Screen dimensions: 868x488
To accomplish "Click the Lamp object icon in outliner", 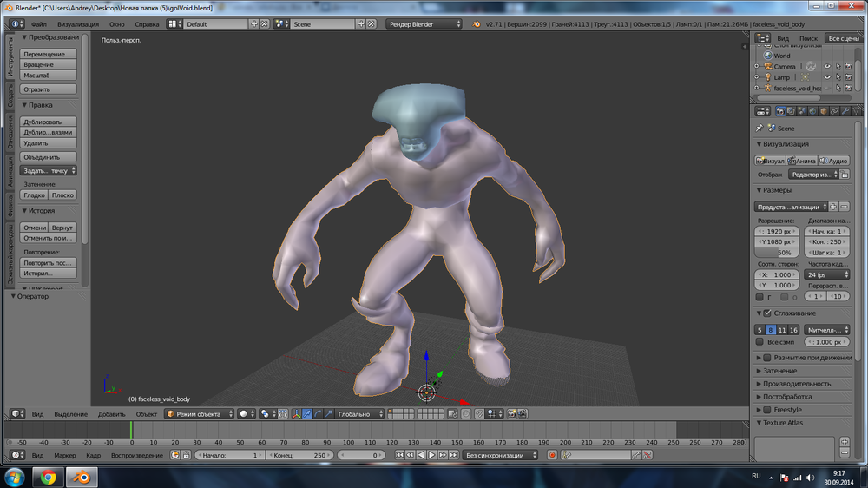I will [x=767, y=77].
